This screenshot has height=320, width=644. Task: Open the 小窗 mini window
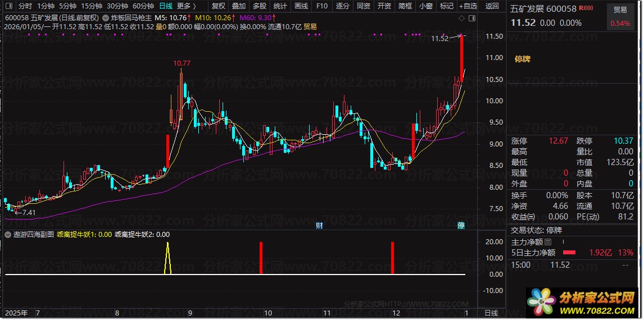[x=425, y=6]
